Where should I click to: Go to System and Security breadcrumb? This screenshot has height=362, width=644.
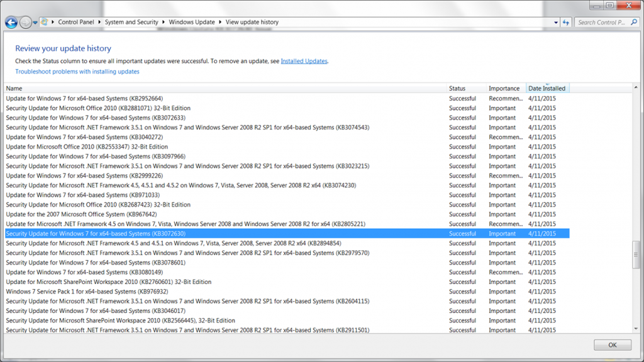tap(131, 22)
